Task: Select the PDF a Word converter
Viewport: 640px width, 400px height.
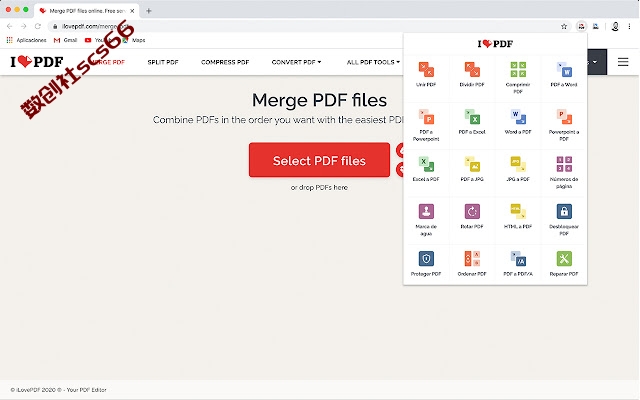Action: click(564, 74)
